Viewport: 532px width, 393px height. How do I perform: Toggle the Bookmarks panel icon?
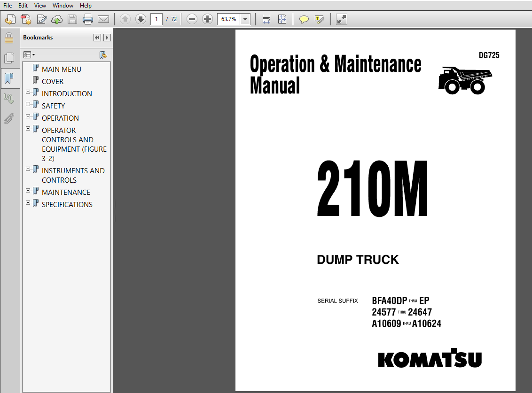click(x=9, y=78)
